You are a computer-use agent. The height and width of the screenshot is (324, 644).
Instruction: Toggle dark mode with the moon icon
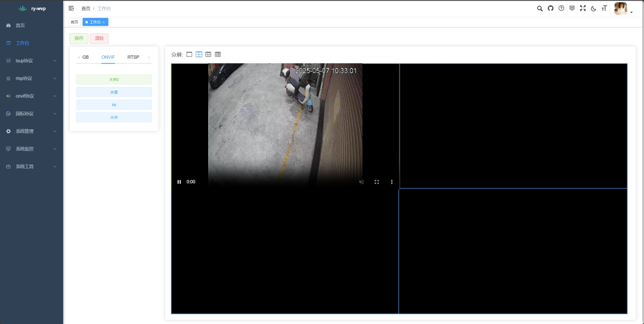tap(593, 8)
